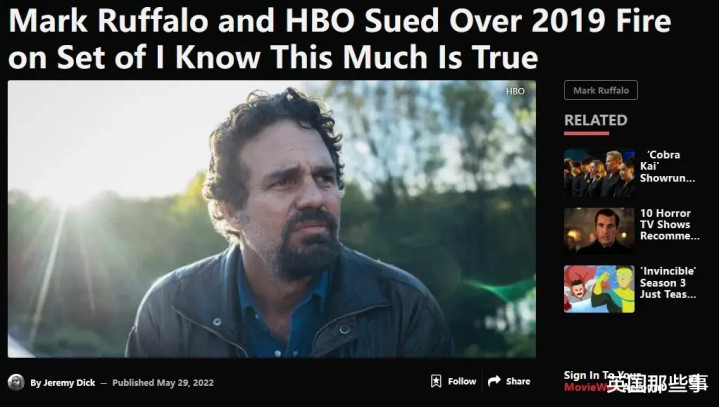Click the Follow text button

pyautogui.click(x=462, y=381)
